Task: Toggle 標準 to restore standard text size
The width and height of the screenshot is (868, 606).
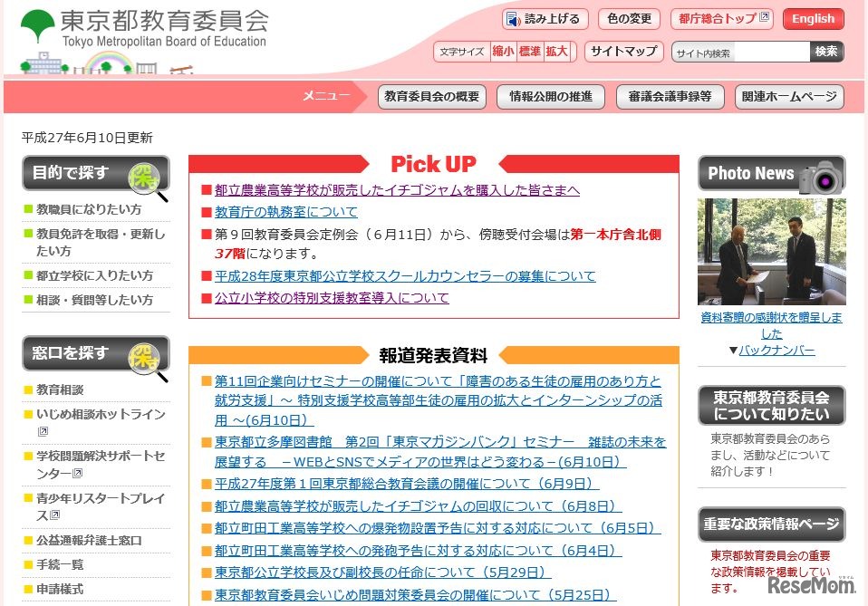Action: point(530,52)
